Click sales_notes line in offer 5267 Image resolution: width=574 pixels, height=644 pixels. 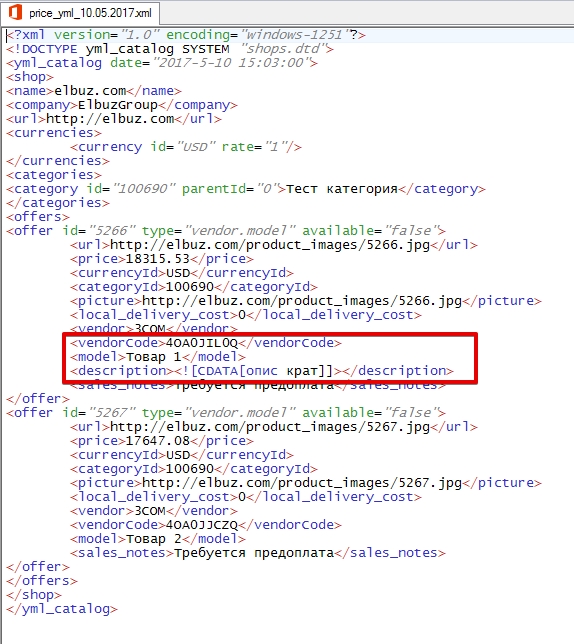(258, 553)
